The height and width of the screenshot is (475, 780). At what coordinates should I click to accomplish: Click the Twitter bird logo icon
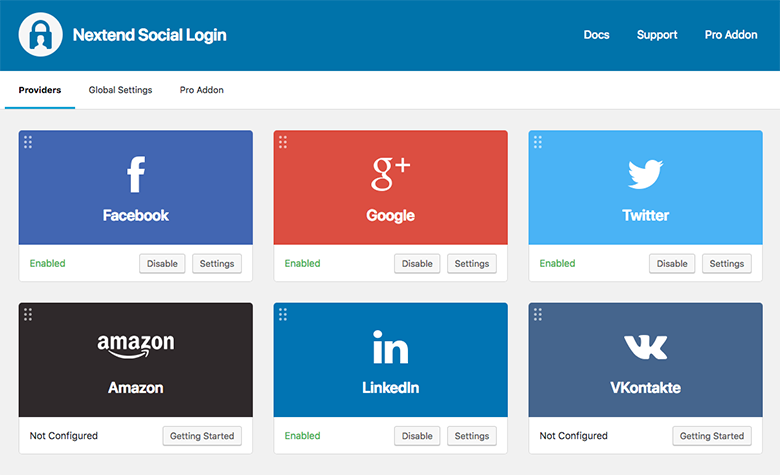tap(645, 175)
